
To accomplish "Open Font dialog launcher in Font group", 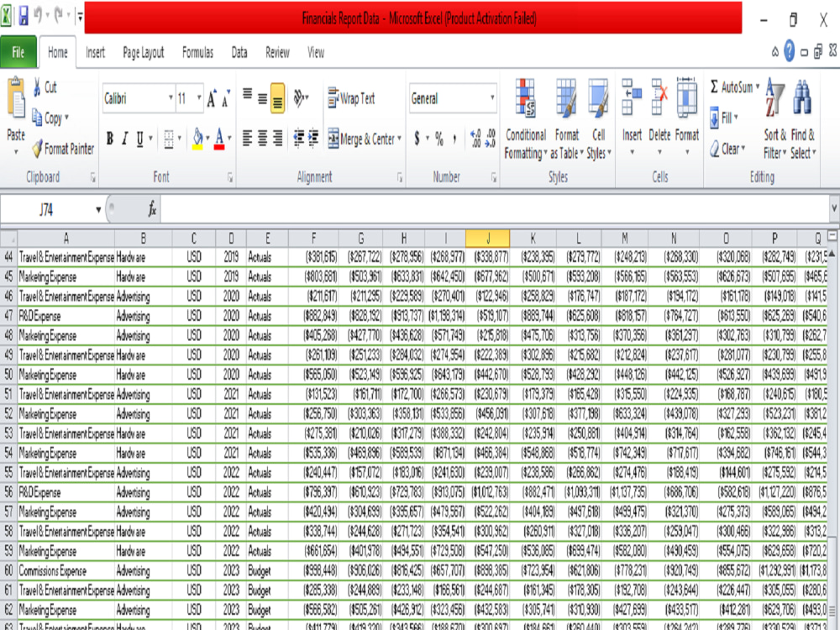I will pyautogui.click(x=230, y=177).
